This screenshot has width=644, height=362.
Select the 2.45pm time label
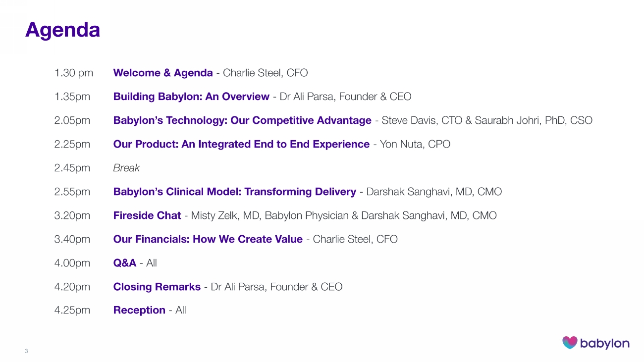(72, 168)
